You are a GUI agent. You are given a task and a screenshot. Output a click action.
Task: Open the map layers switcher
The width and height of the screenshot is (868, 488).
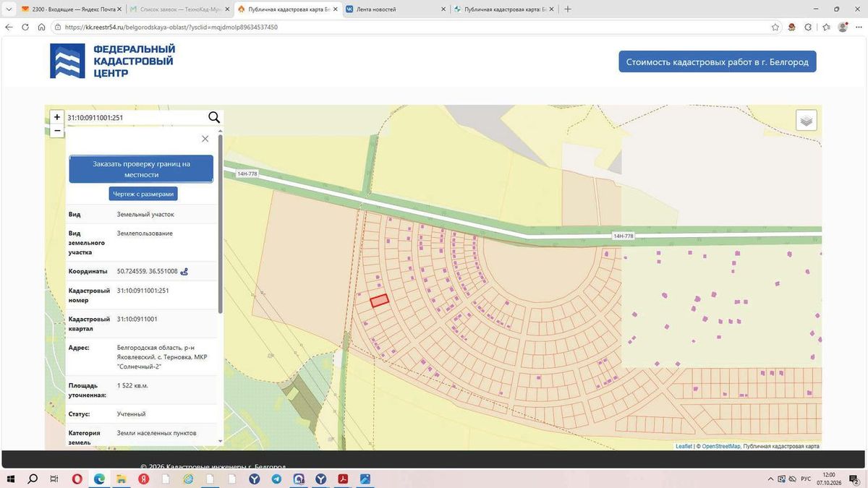point(807,120)
